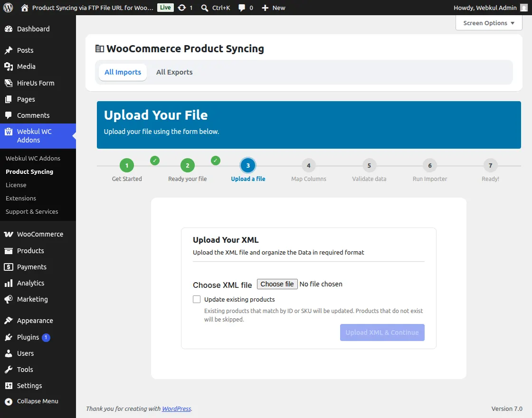Click the Tools wrench icon
532x418 pixels.
9,370
